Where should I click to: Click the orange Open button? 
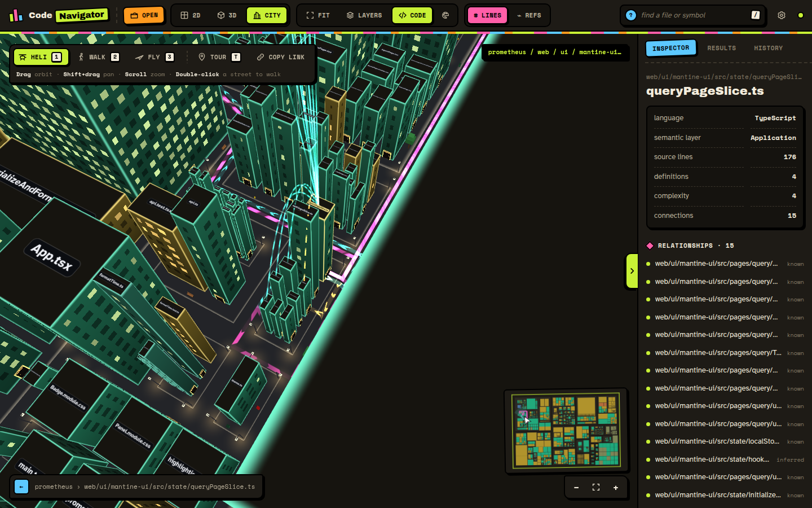pos(144,15)
